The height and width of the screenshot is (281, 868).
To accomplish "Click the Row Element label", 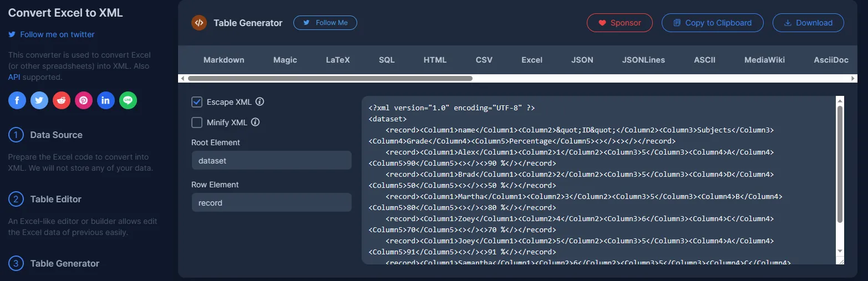I will pos(215,185).
